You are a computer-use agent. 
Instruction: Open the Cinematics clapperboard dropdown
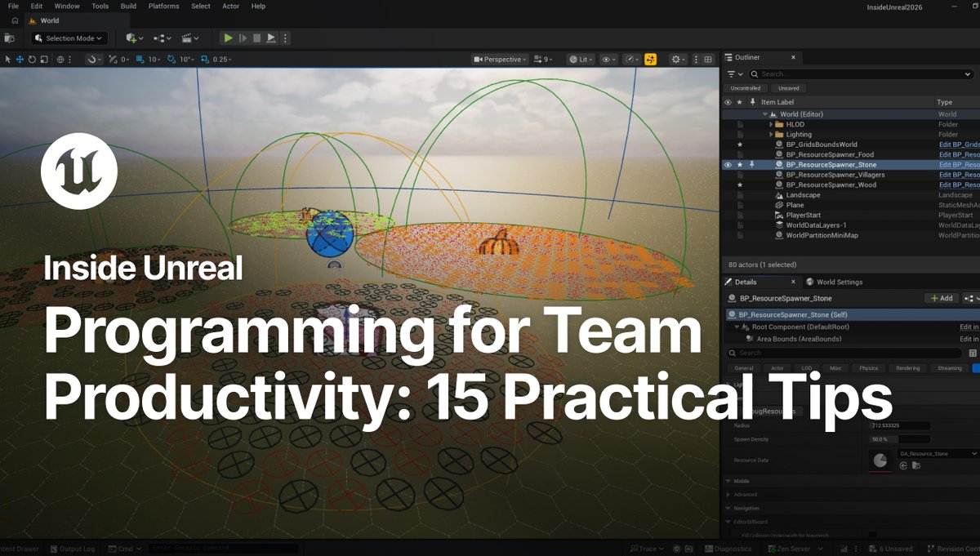(x=190, y=38)
